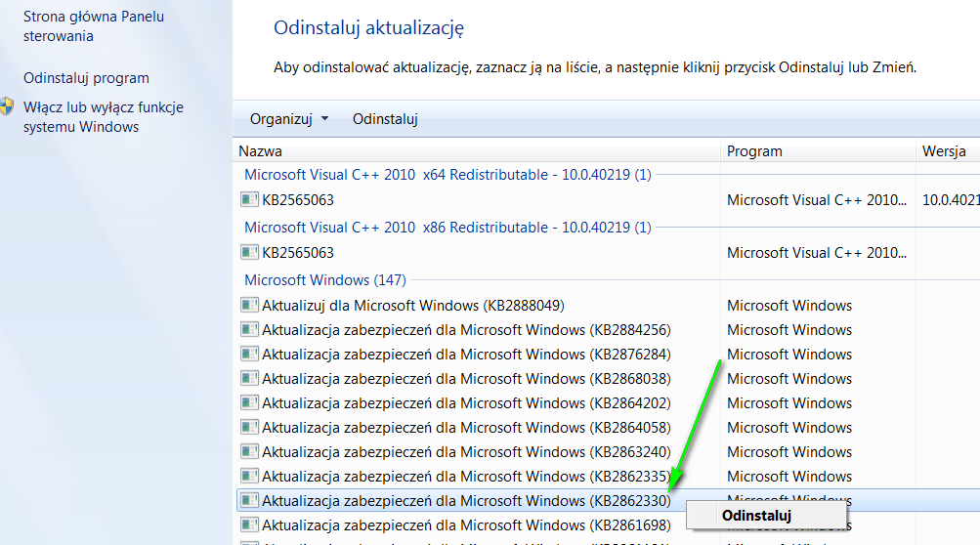Click the icon beside the KB2888049 update
The height and width of the screenshot is (545, 980).
[x=249, y=305]
